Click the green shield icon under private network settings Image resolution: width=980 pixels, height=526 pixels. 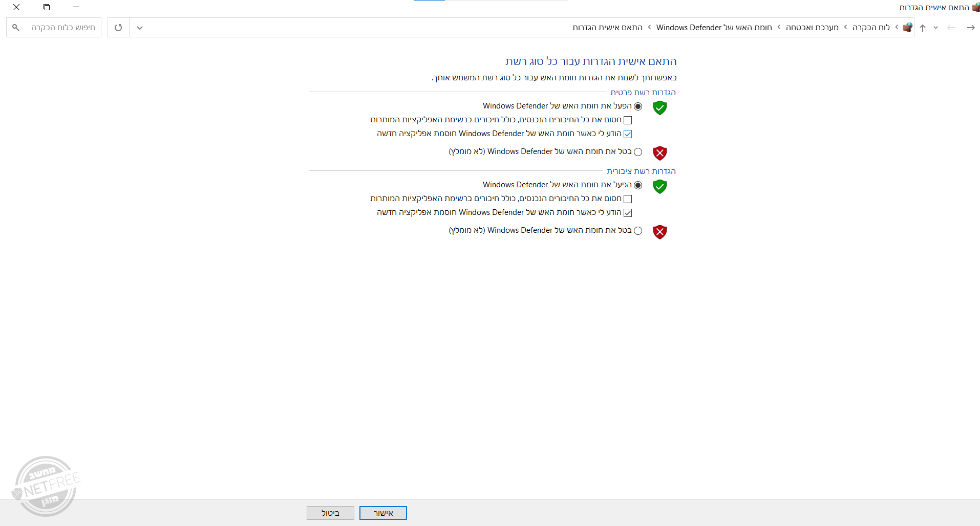pyautogui.click(x=660, y=107)
